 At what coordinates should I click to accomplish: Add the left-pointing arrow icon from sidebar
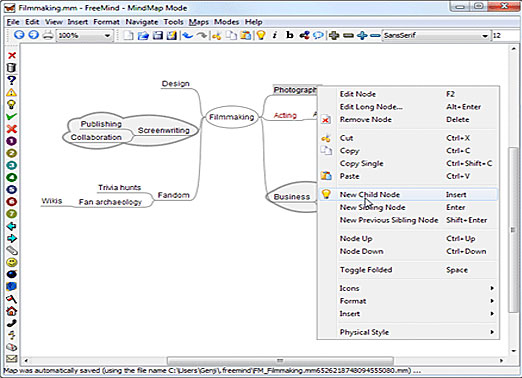[12, 226]
